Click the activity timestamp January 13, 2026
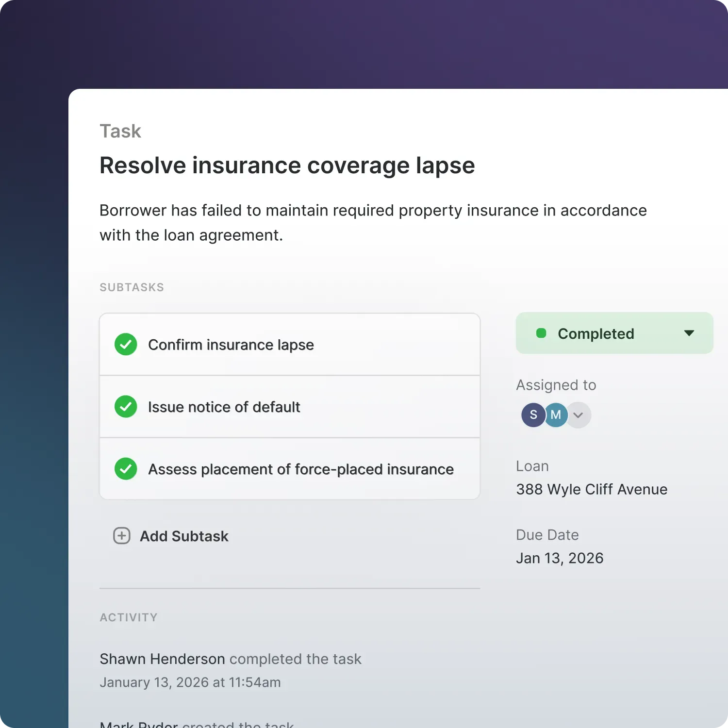This screenshot has width=728, height=728. (x=190, y=682)
